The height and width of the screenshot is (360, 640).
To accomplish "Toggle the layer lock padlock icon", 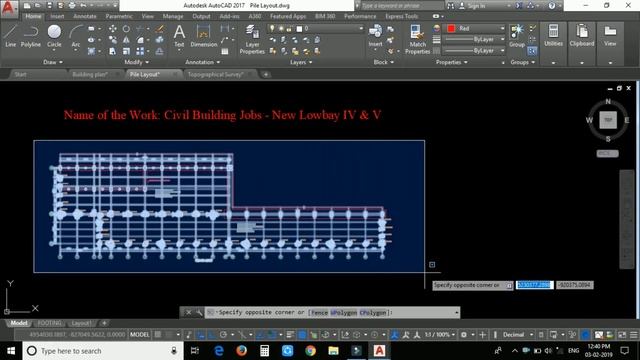I will 289,29.
